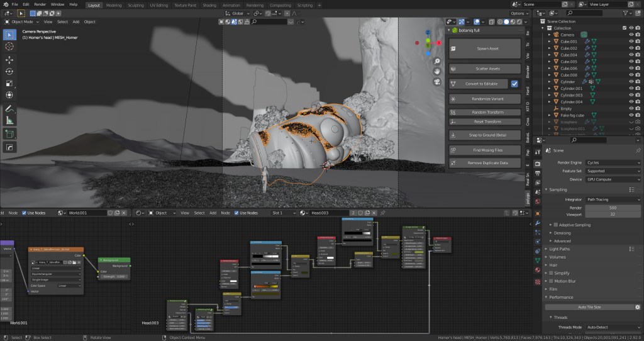The height and width of the screenshot is (341, 644).
Task: Select the Add Cube tool
Action: (9, 134)
